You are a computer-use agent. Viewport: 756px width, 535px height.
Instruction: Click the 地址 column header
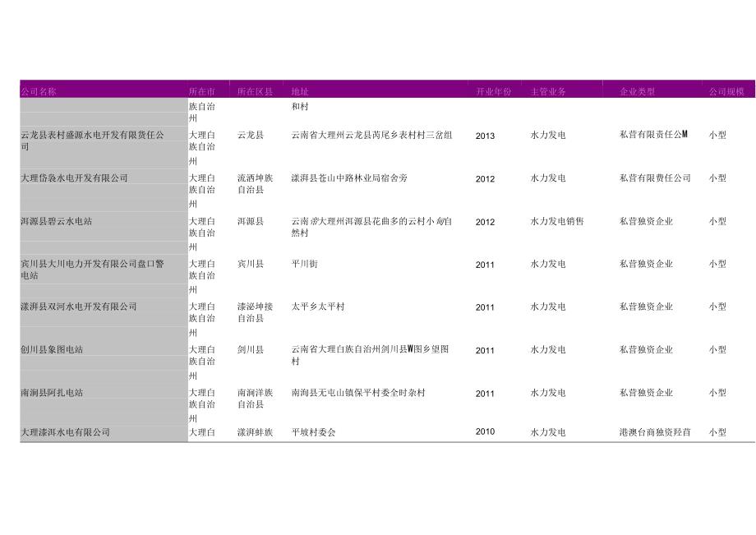pyautogui.click(x=300, y=91)
